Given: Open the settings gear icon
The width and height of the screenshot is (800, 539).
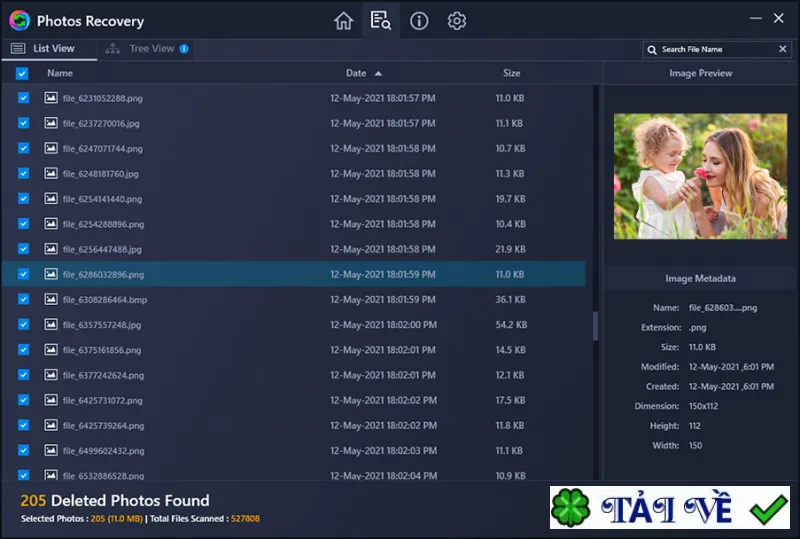Looking at the screenshot, I should coord(457,21).
